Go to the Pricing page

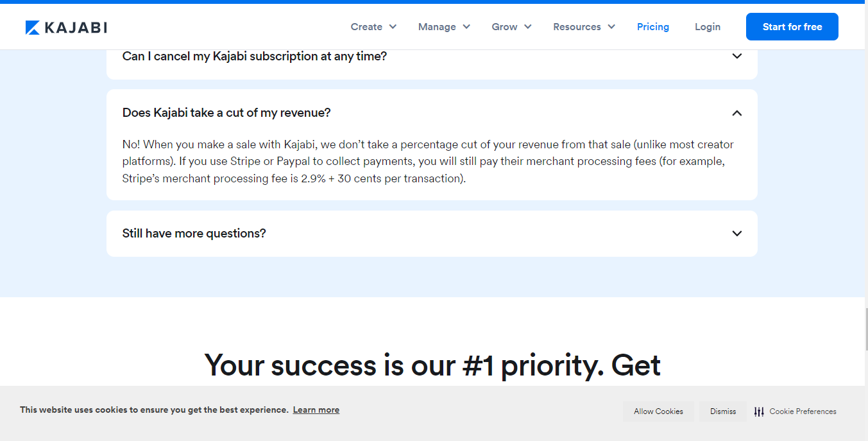652,27
